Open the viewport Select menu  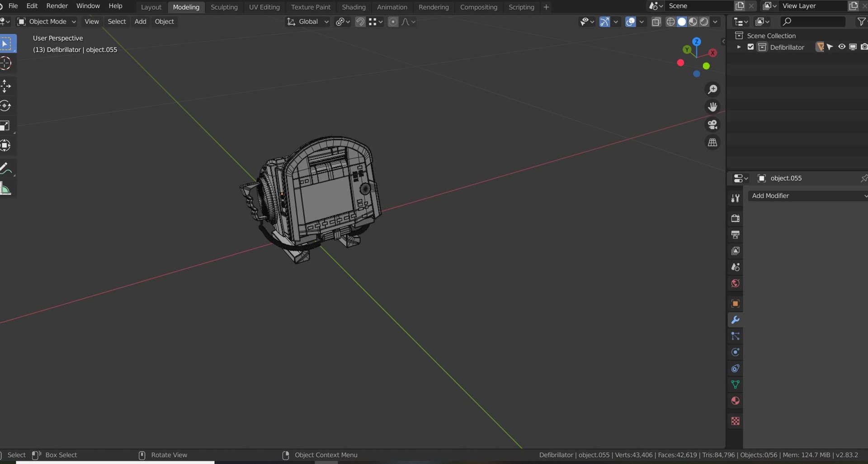(117, 22)
